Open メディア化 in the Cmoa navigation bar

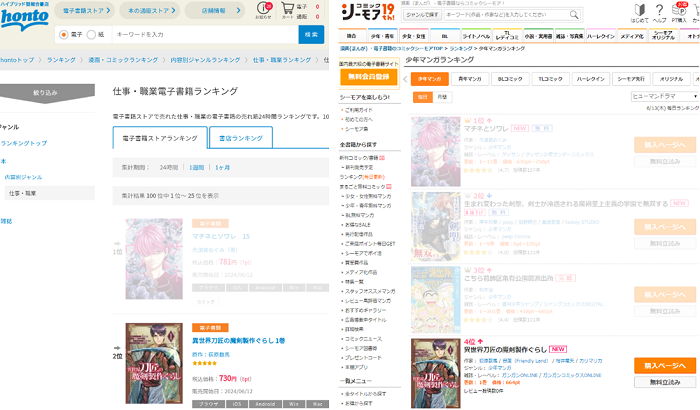tap(632, 36)
